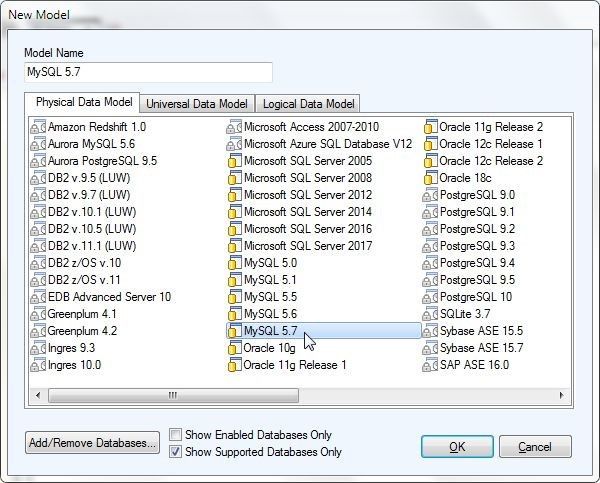Click the highlighted MySQL 5.7 icon
The width and height of the screenshot is (600, 483).
[234, 331]
